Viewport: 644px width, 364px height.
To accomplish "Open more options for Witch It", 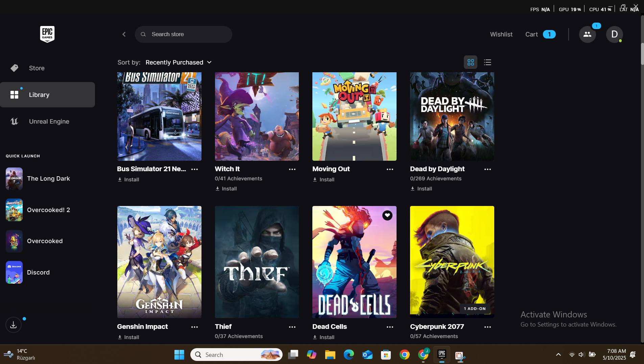I will pos(292,169).
